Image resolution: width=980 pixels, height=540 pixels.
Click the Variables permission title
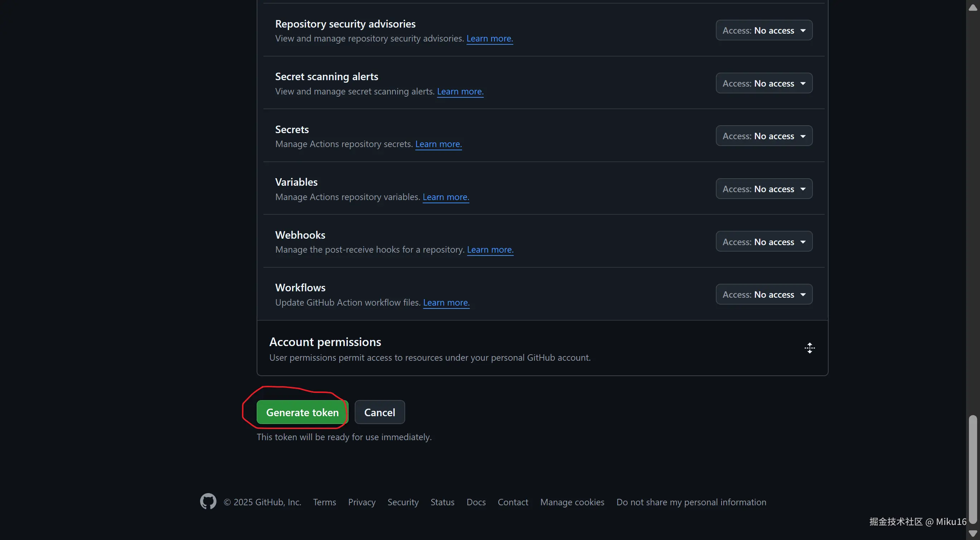296,182
